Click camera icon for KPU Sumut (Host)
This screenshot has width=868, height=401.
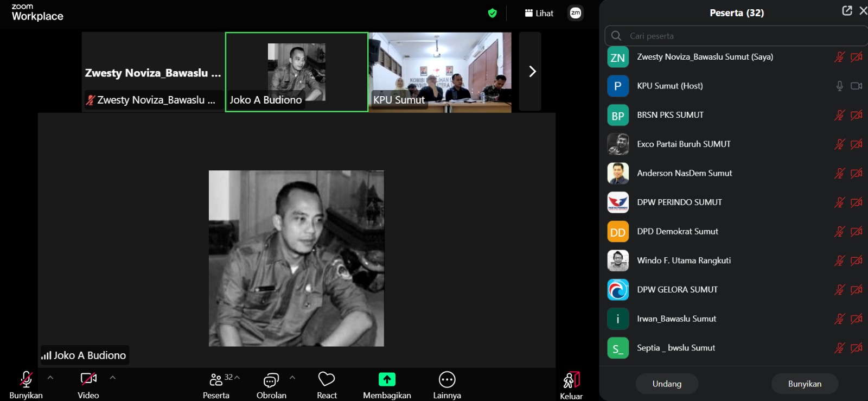(857, 86)
